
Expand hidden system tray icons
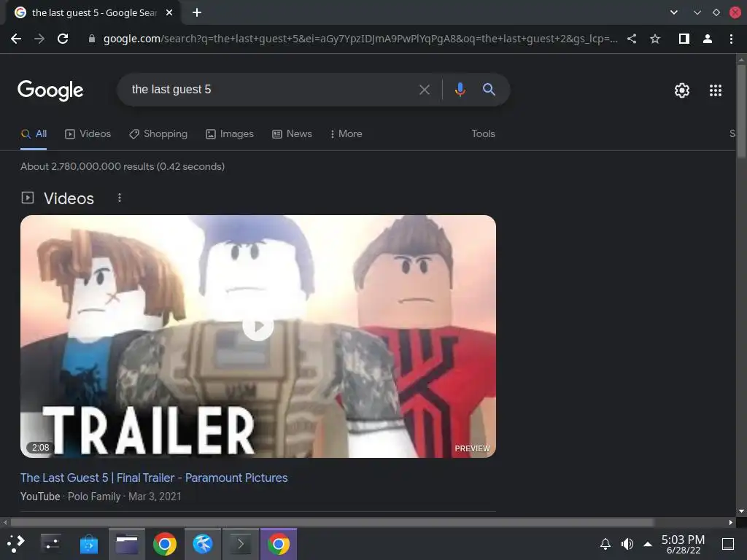pos(648,544)
